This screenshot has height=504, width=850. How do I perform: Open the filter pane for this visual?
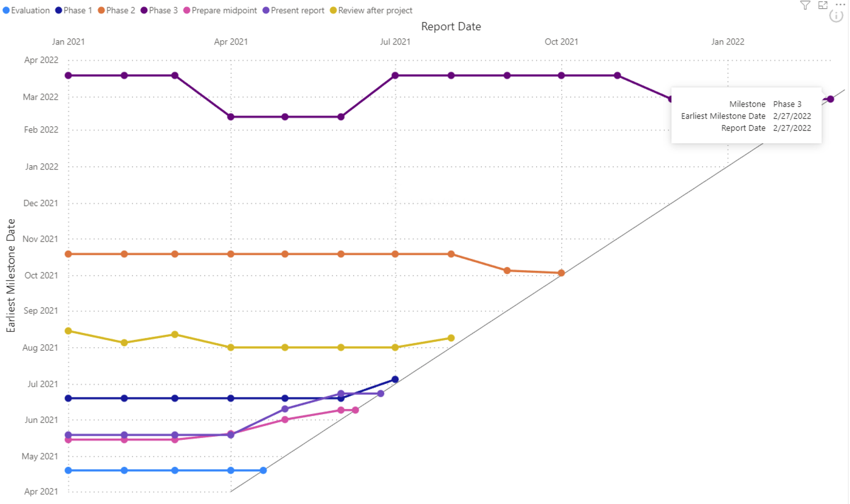tap(805, 6)
